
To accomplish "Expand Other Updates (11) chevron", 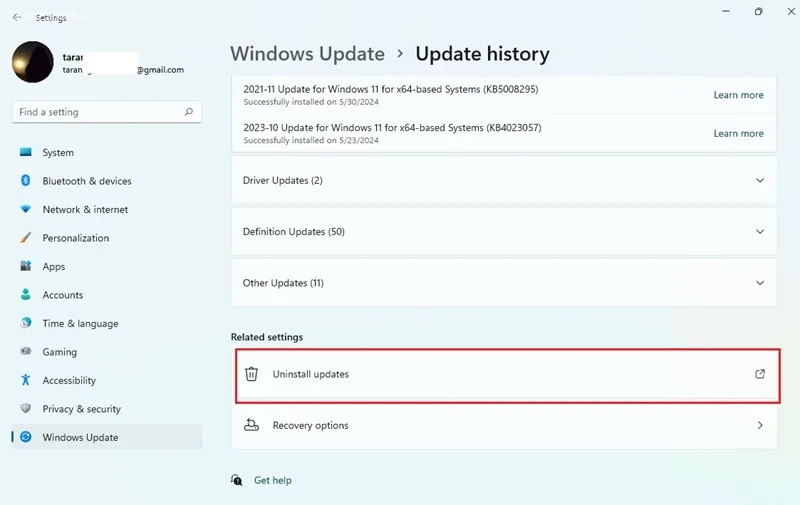I will 760,283.
